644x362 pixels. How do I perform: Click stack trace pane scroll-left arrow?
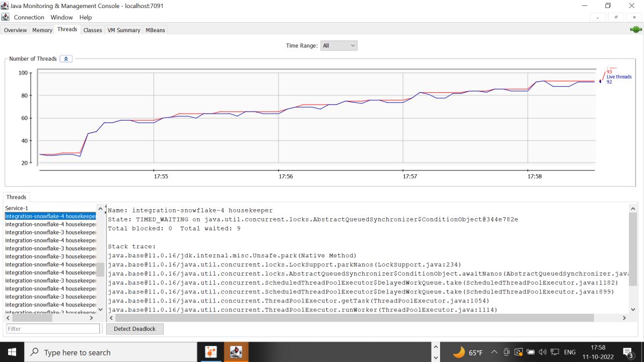pyautogui.click(x=111, y=318)
